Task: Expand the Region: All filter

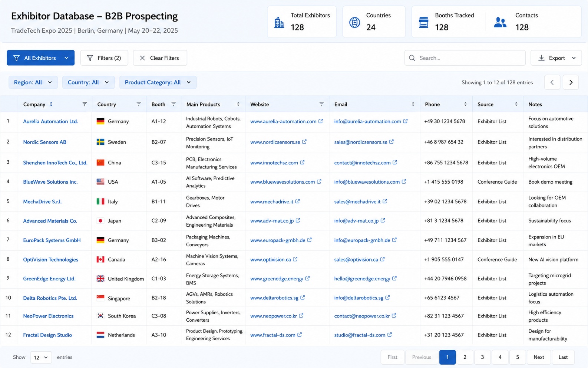Action: pos(33,82)
